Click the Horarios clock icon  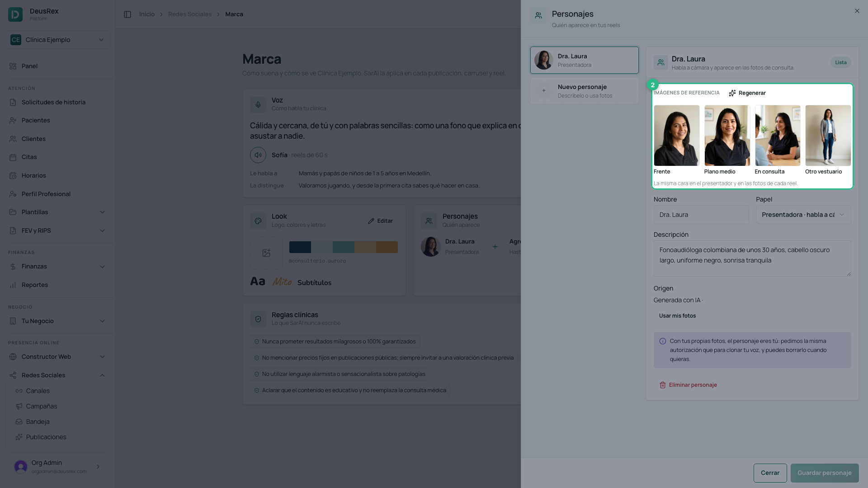pyautogui.click(x=13, y=175)
